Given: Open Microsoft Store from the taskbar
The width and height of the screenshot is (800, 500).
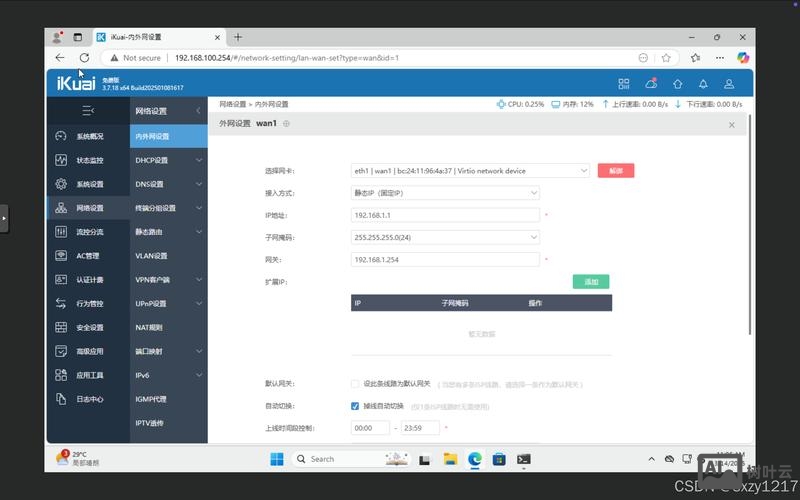Looking at the screenshot, I should (x=499, y=459).
